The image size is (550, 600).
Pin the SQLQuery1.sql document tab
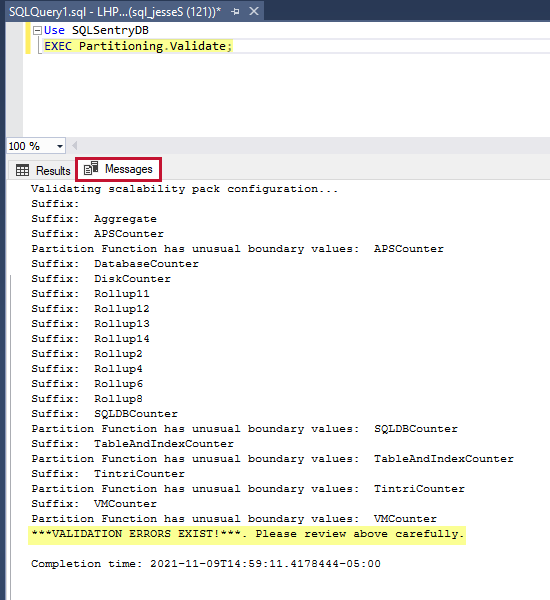tap(235, 12)
